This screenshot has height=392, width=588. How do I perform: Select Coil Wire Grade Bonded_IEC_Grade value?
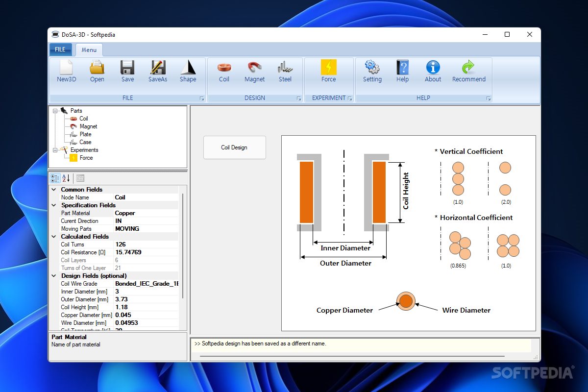(147, 284)
